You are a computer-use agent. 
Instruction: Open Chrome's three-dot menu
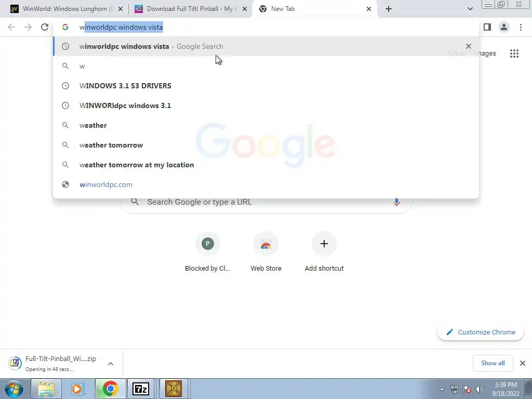point(521,27)
